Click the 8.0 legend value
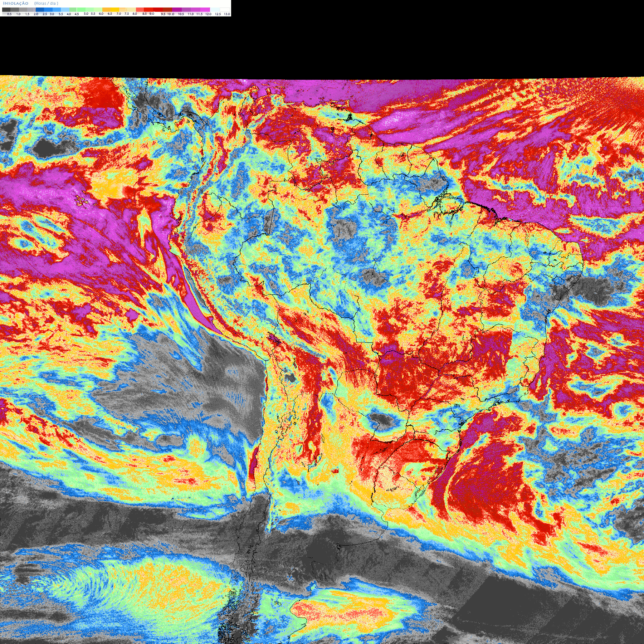This screenshot has height=644, width=644. tap(135, 14)
